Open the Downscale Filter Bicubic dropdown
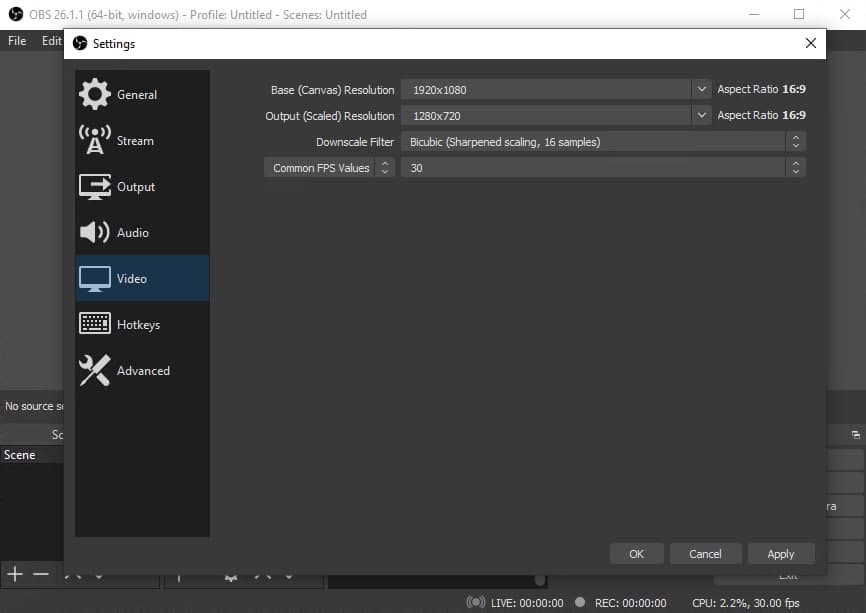The image size is (866, 613). click(603, 142)
